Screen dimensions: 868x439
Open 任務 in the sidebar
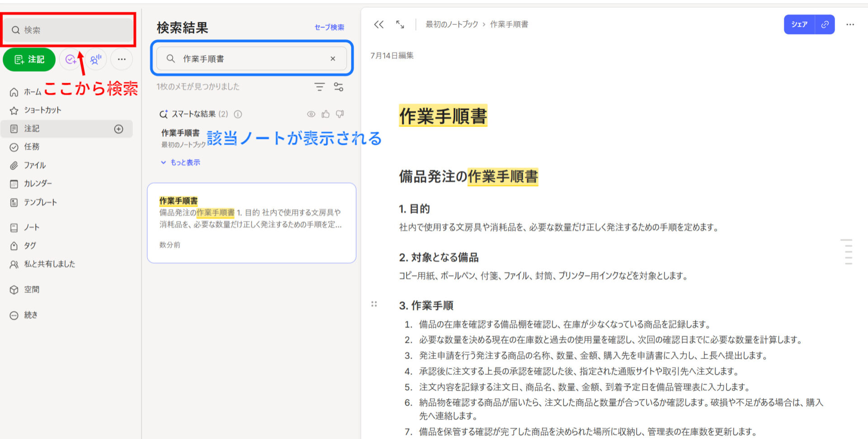pyautogui.click(x=25, y=147)
